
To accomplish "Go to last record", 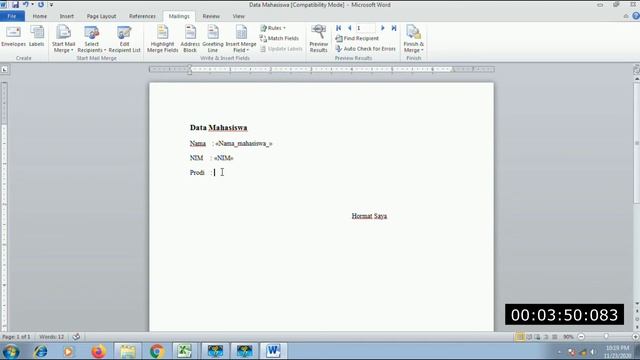I will [x=394, y=28].
